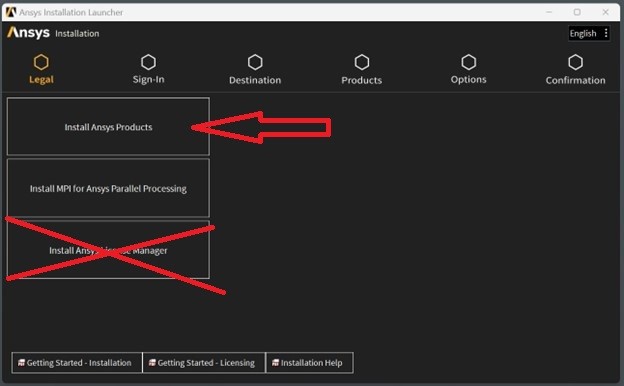
Task: Click the Products step hexagon icon
Action: point(362,62)
